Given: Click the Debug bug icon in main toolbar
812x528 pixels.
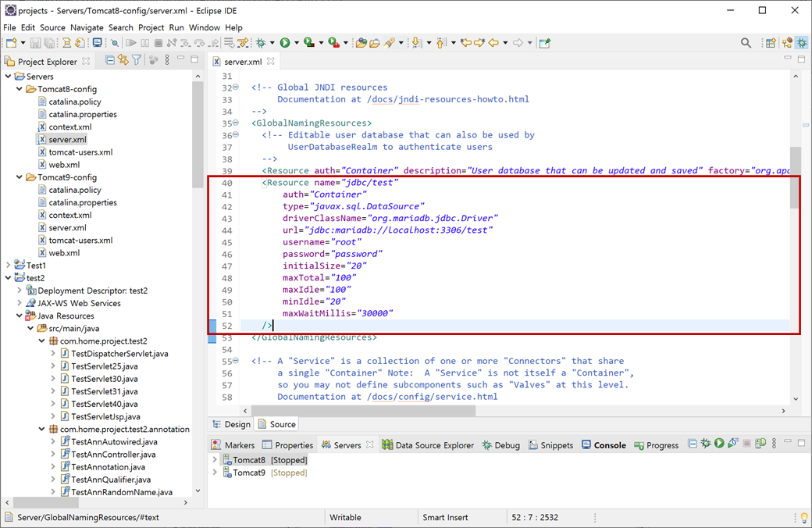Looking at the screenshot, I should click(261, 43).
